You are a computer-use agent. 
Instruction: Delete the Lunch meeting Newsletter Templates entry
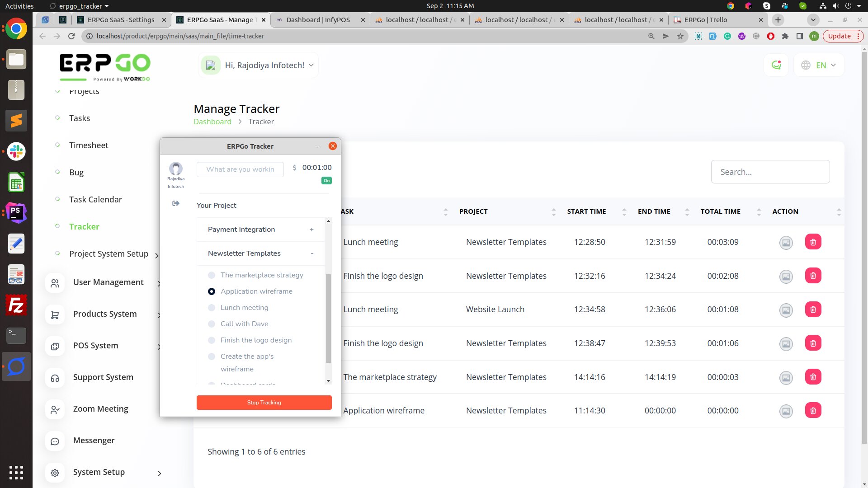pos(813,242)
